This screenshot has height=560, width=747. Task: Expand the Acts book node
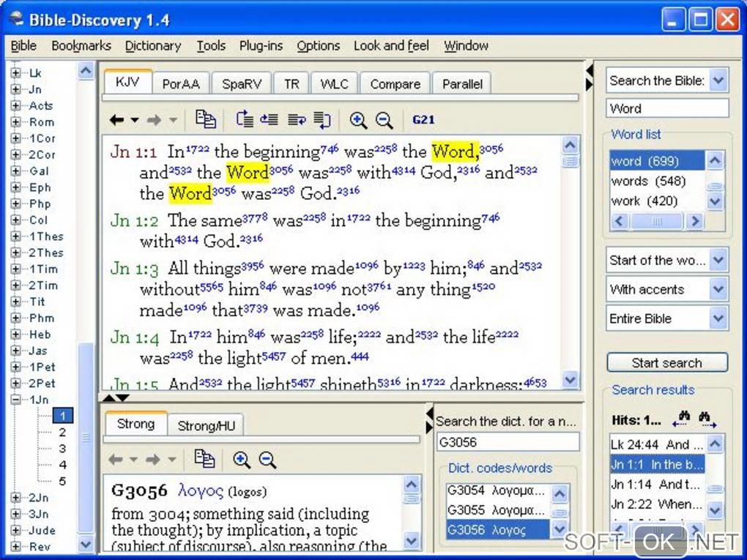click(x=15, y=105)
